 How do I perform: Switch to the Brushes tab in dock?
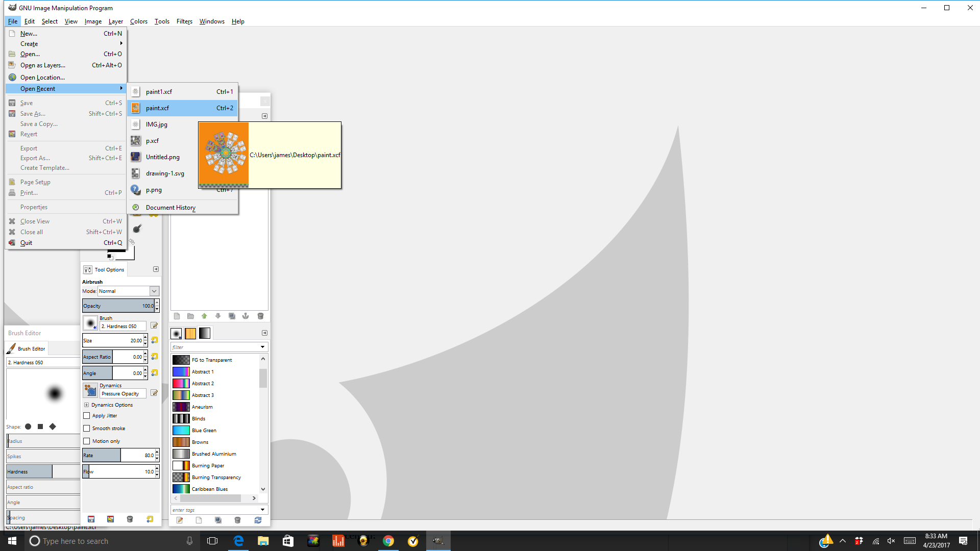click(176, 334)
